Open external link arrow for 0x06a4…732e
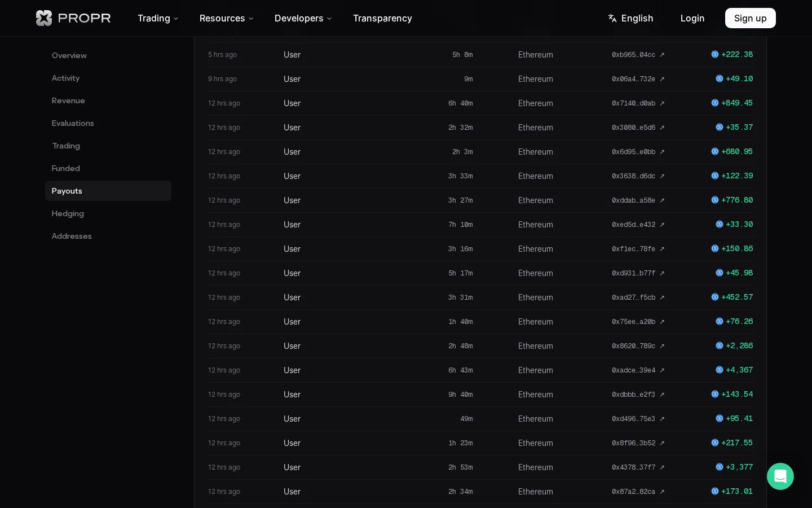The image size is (812, 508). [662, 79]
